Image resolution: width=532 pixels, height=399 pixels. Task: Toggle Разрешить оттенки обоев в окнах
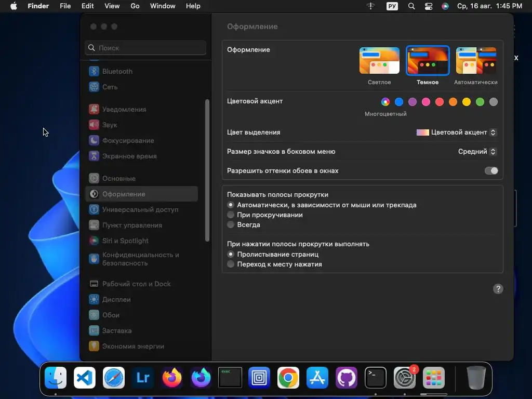pos(491,170)
